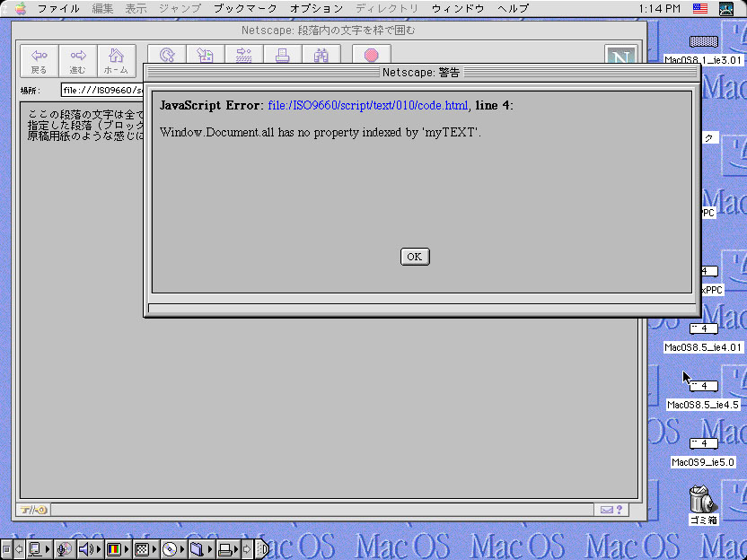Open the file sharing folder control strip module
The width and height of the screenshot is (747, 560).
pos(200,549)
